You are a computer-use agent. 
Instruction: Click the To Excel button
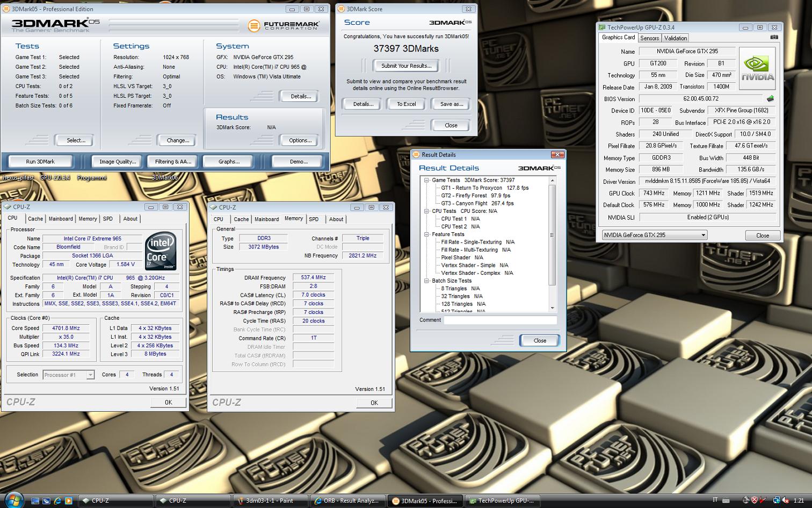407,104
